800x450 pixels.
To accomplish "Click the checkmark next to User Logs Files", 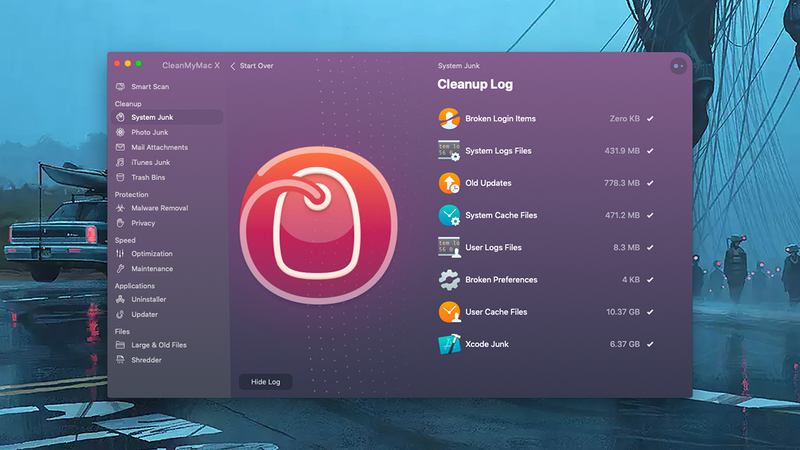I will [650, 247].
